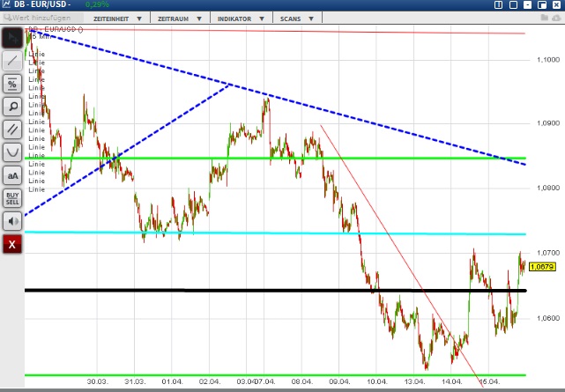Click the 1,0600 price axis label
This screenshot has width=565, height=392.
548,318
